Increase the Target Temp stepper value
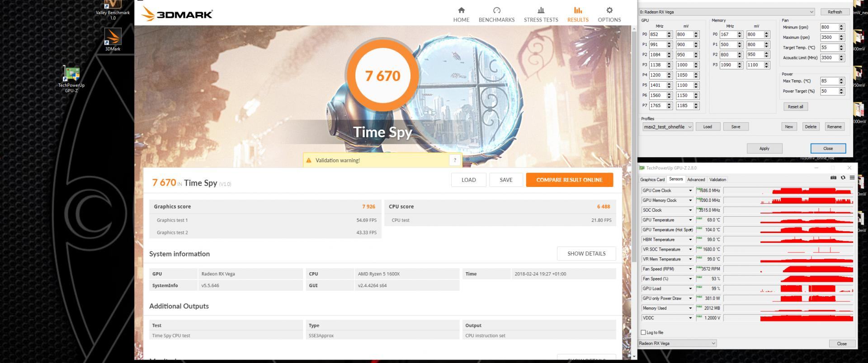The width and height of the screenshot is (868, 363). 841,46
